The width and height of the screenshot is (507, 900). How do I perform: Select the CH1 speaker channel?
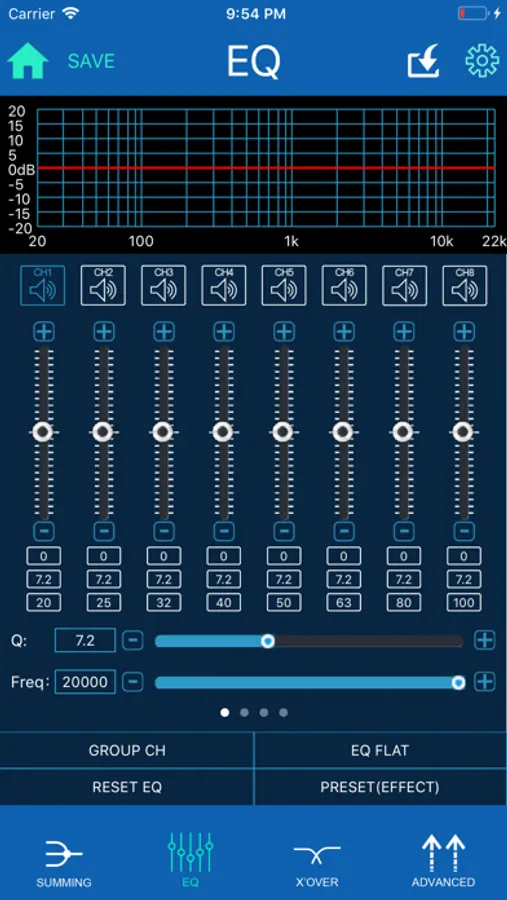[x=43, y=285]
